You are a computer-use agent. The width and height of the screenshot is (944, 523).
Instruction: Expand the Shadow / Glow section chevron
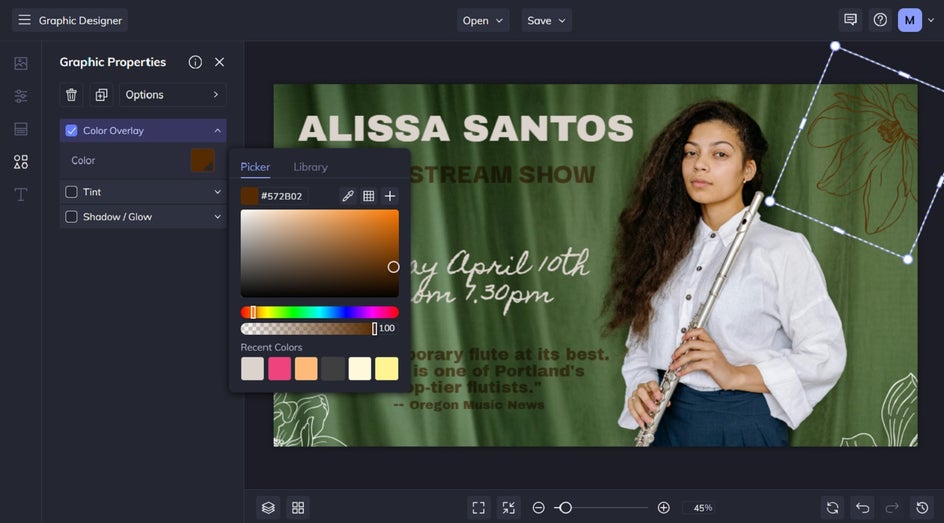pos(217,217)
